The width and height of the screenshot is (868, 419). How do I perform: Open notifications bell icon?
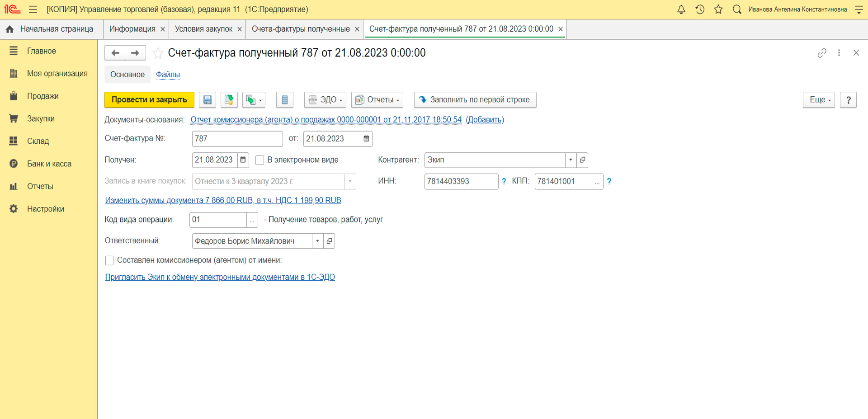[681, 9]
